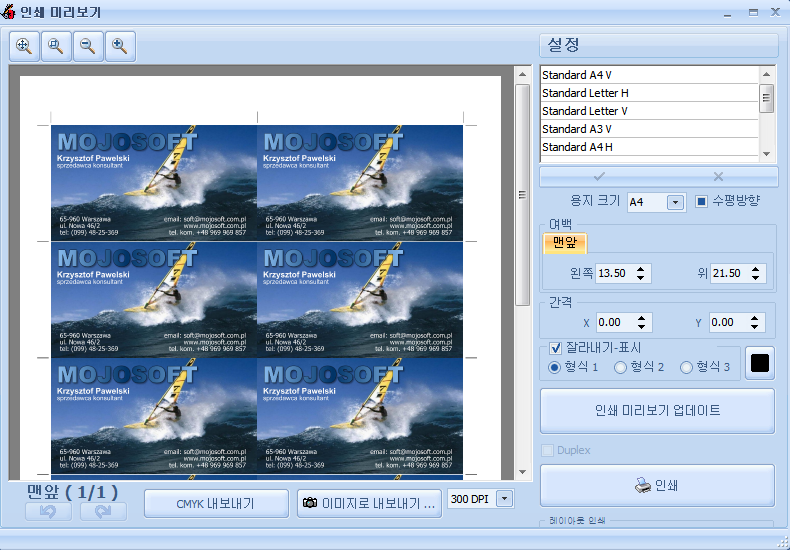790x550 pixels.
Task: Click the preview scrollbar down arrow
Action: tap(522, 472)
